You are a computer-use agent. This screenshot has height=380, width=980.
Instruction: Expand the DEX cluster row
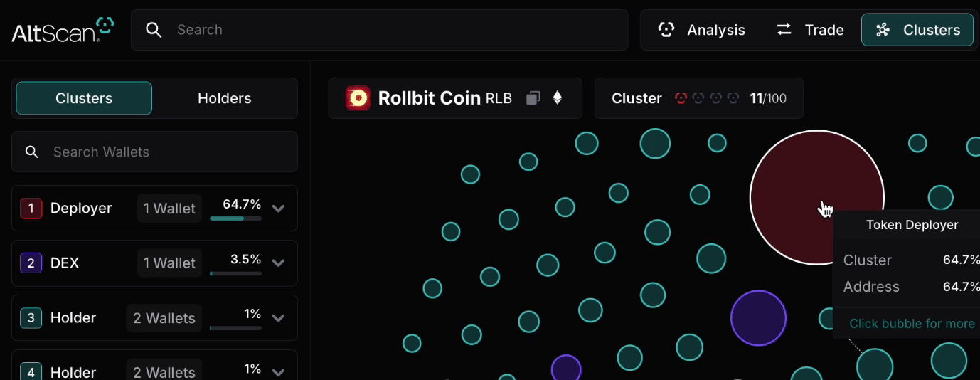coord(279,263)
